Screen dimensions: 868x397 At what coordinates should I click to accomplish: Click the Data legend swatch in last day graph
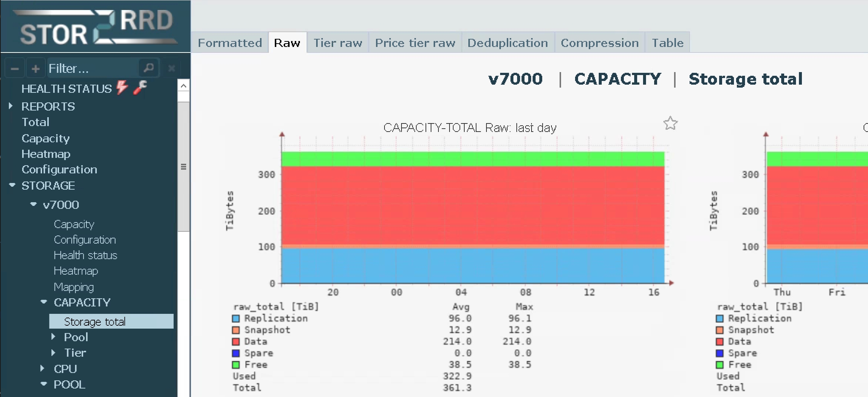tap(236, 342)
